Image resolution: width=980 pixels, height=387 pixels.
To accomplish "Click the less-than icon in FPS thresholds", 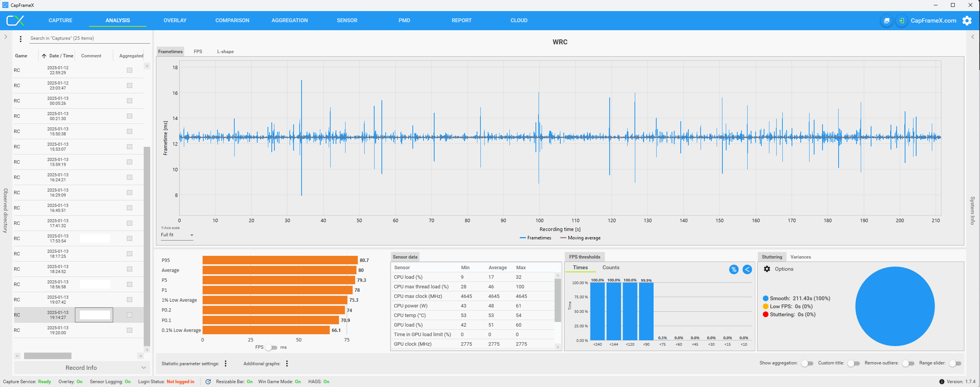I will point(747,270).
